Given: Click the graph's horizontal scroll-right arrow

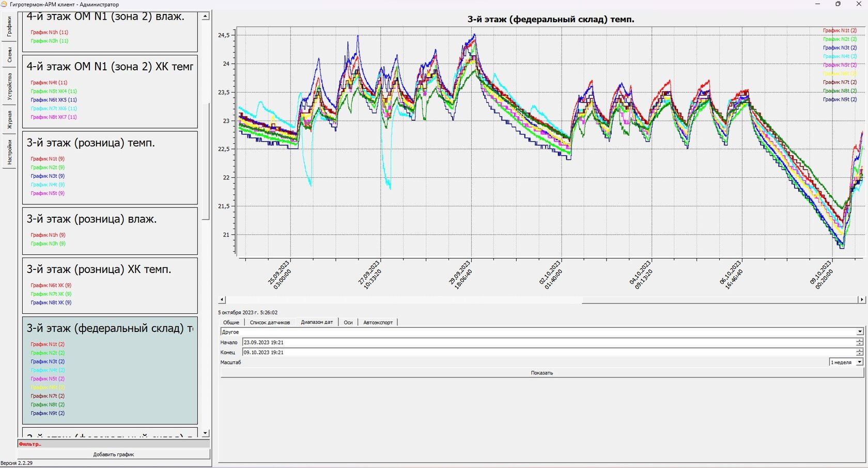Looking at the screenshot, I should pos(861,299).
